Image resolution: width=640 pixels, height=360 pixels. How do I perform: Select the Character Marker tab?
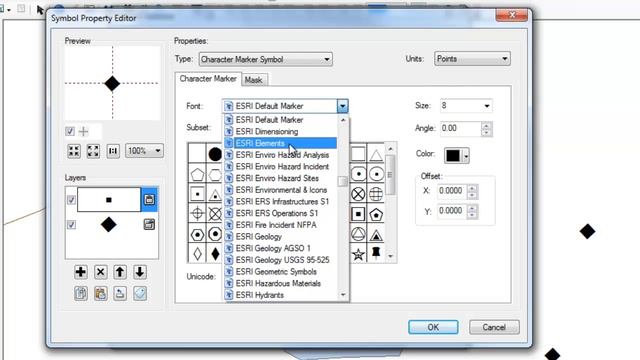coord(208,79)
